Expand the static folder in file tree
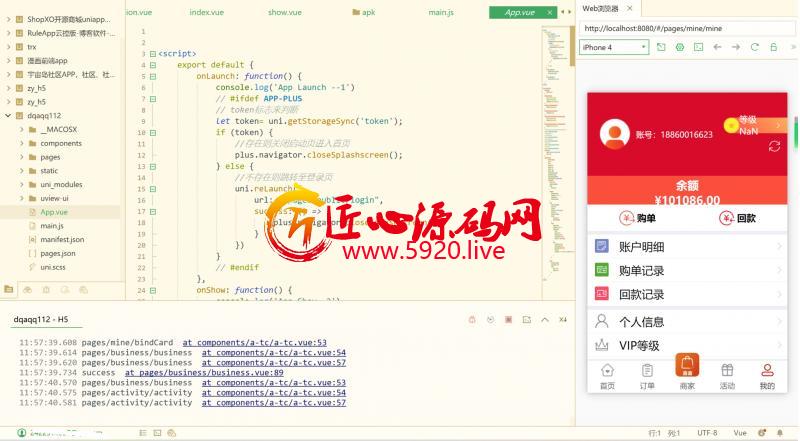This screenshot has width=800, height=441. coord(22,170)
